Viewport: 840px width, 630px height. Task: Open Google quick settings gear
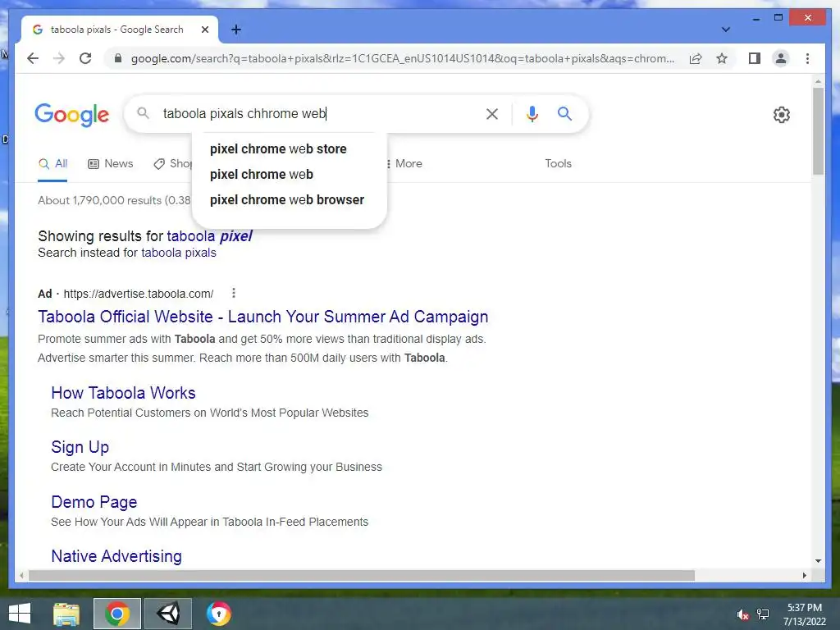[781, 115]
